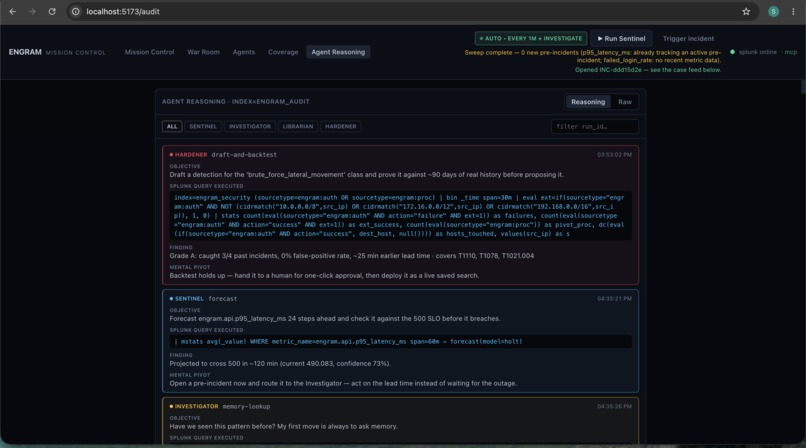The height and width of the screenshot is (448, 806).
Task: Click the localhost:5173/audit address bar
Action: pyautogui.click(x=411, y=11)
